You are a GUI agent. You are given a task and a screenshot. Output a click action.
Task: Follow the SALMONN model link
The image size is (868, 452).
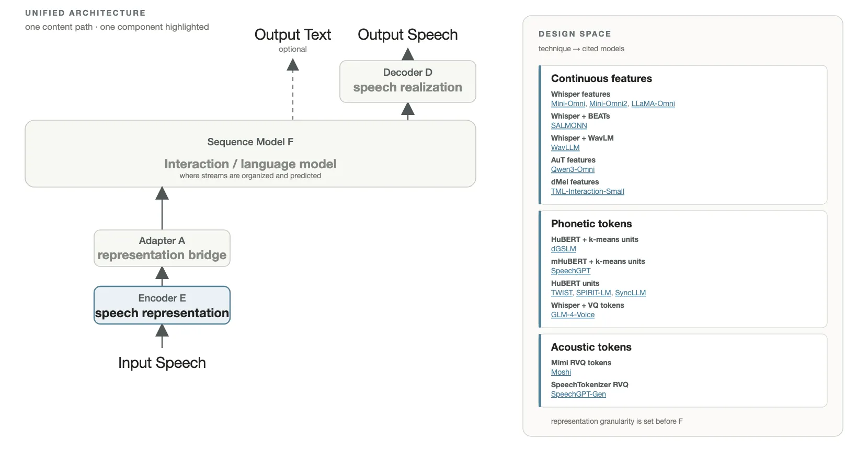click(569, 125)
